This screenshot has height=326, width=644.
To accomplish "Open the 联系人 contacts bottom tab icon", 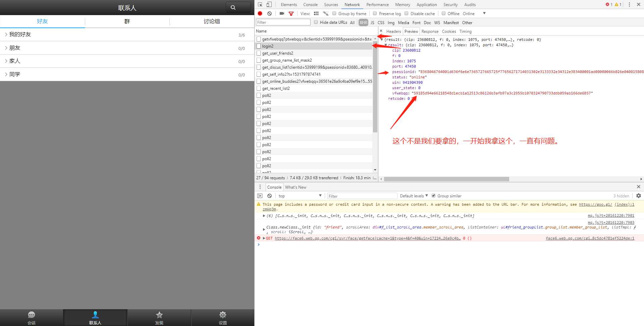I will tap(95, 315).
